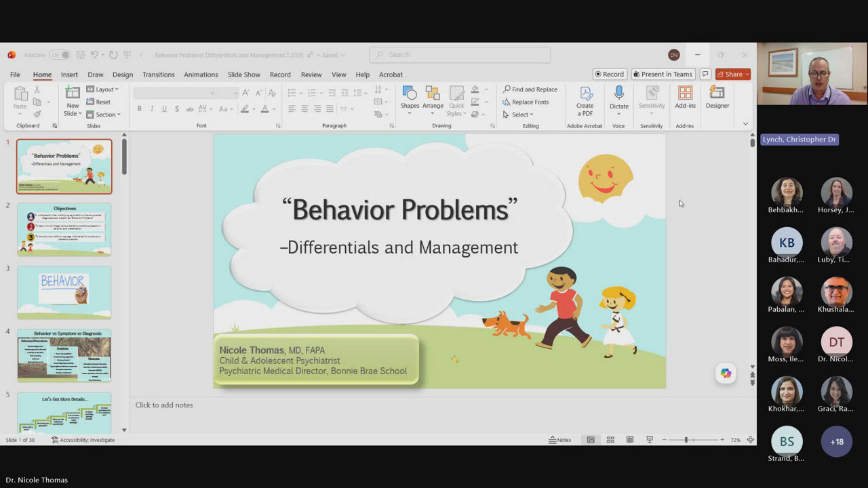
Task: Open the Select dropdown in Editing
Action: tap(518, 115)
